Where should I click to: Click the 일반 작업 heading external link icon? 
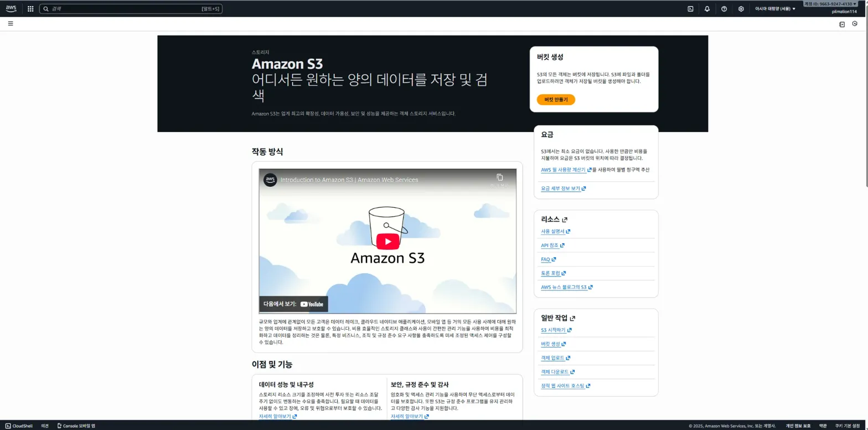572,319
